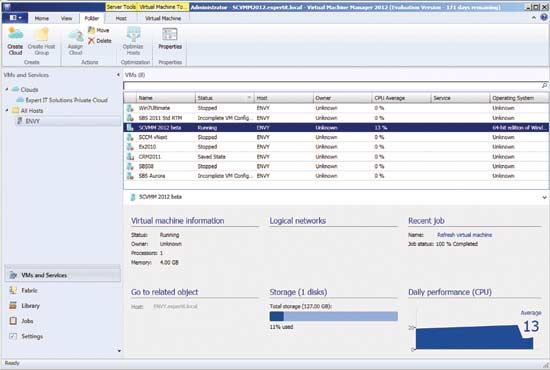Click the CRM2011 VM icon
Image resolution: width=550 pixels, height=370 pixels.
[130, 156]
